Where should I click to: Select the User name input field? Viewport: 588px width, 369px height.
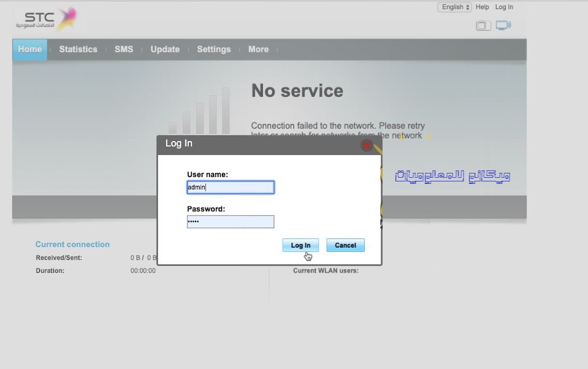(230, 187)
